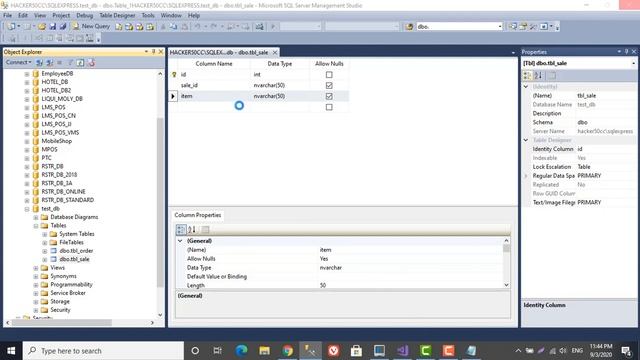
Task: Collapse the Table Designer section in Properties
Action: point(526,140)
